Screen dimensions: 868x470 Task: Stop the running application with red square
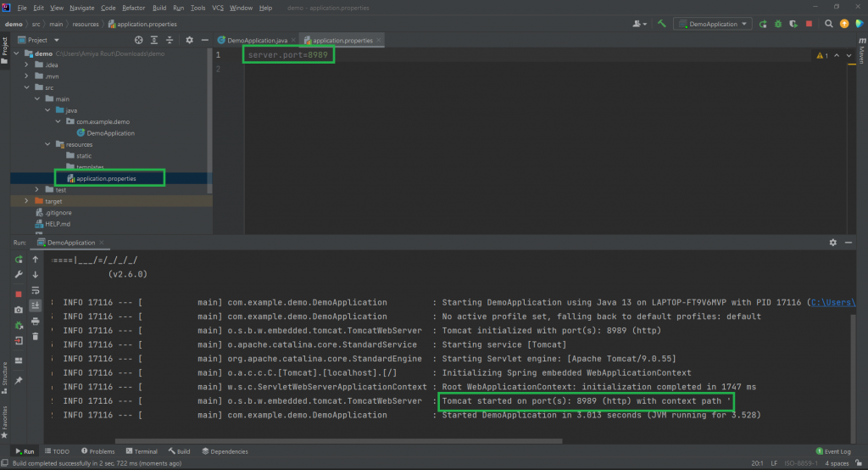click(x=19, y=294)
